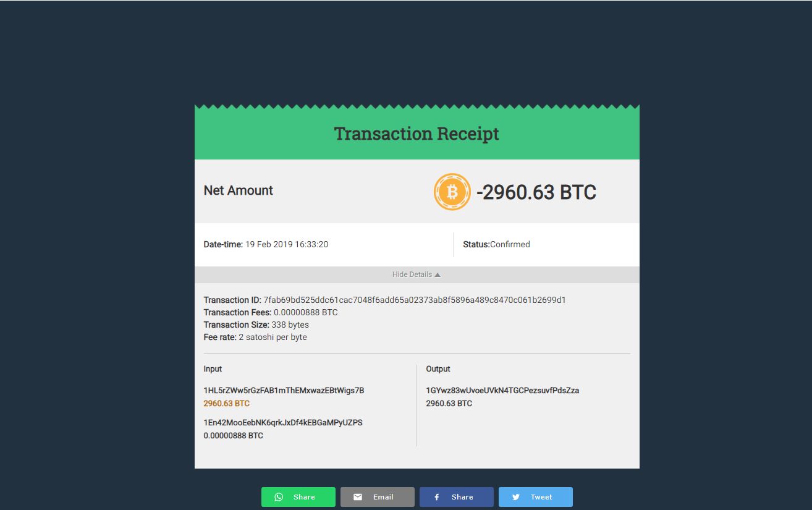The width and height of the screenshot is (812, 510).
Task: Click the Hide Details bar text
Action: click(412, 274)
